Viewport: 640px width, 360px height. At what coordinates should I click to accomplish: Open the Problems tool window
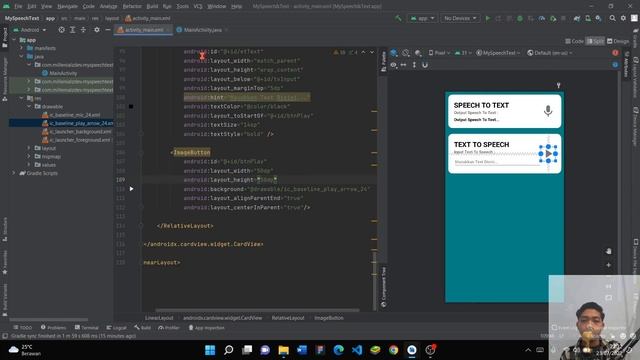click(53, 327)
